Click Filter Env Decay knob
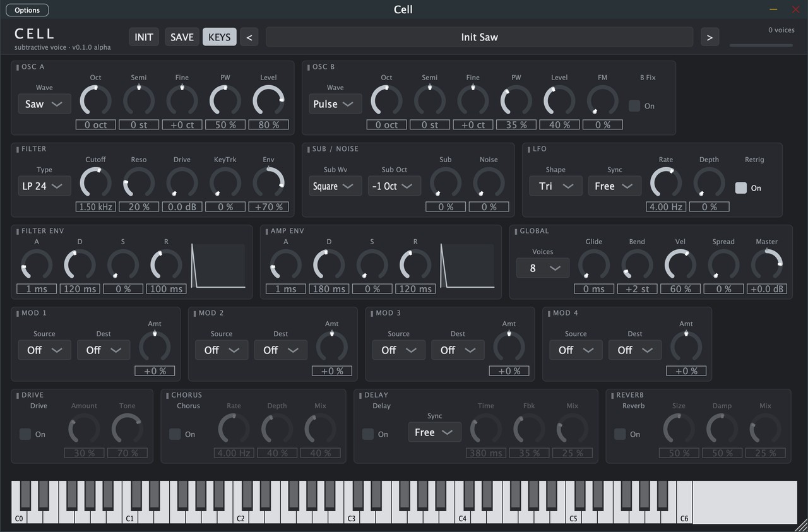This screenshot has width=808, height=532. [x=80, y=265]
